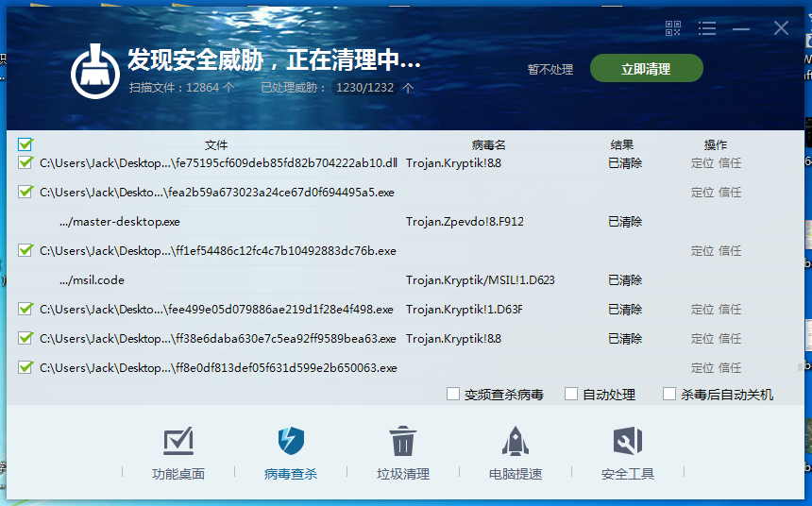
Task: Switch to the 电脑提速 tab label
Action: pyautogui.click(x=516, y=474)
